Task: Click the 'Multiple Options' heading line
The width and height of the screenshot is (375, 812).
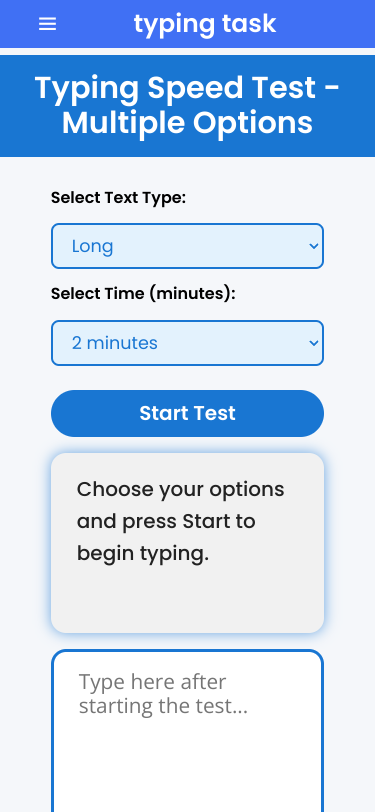Action: tap(188, 123)
